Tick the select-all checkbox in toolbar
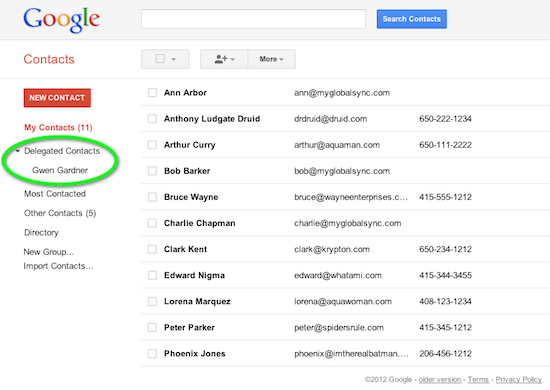Screen dimensions: 550x390 click(160, 59)
